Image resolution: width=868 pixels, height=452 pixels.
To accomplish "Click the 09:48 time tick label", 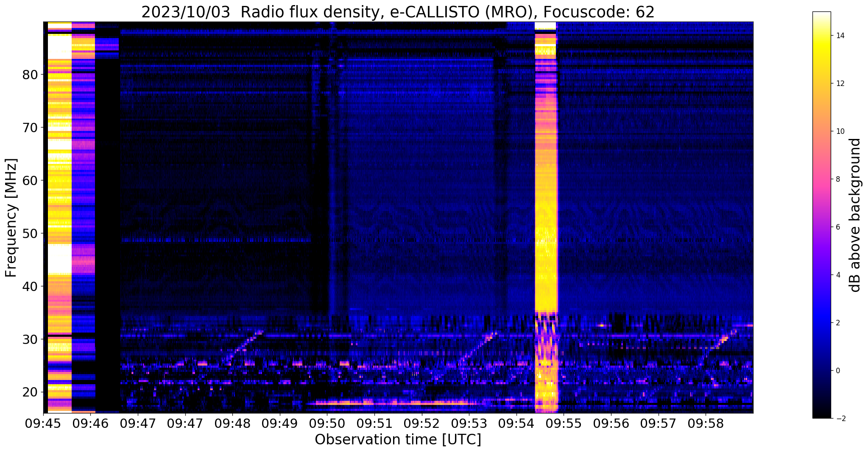I will [232, 424].
